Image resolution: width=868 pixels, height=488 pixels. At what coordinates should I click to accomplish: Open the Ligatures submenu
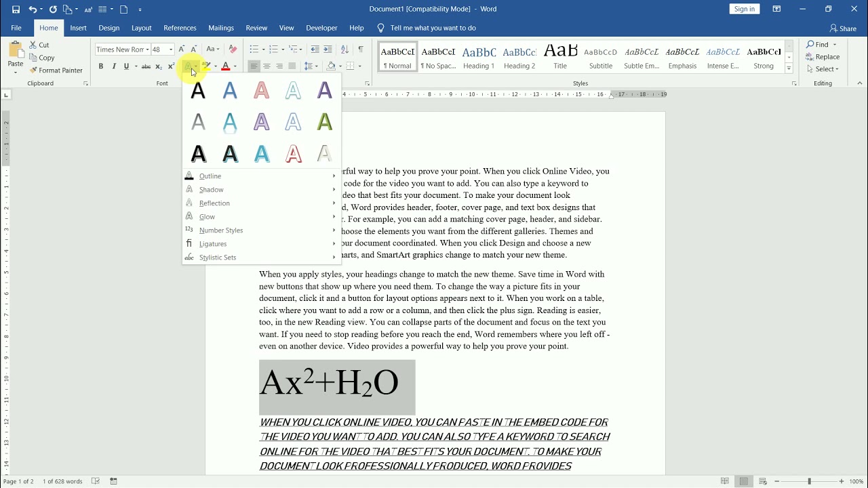point(261,244)
